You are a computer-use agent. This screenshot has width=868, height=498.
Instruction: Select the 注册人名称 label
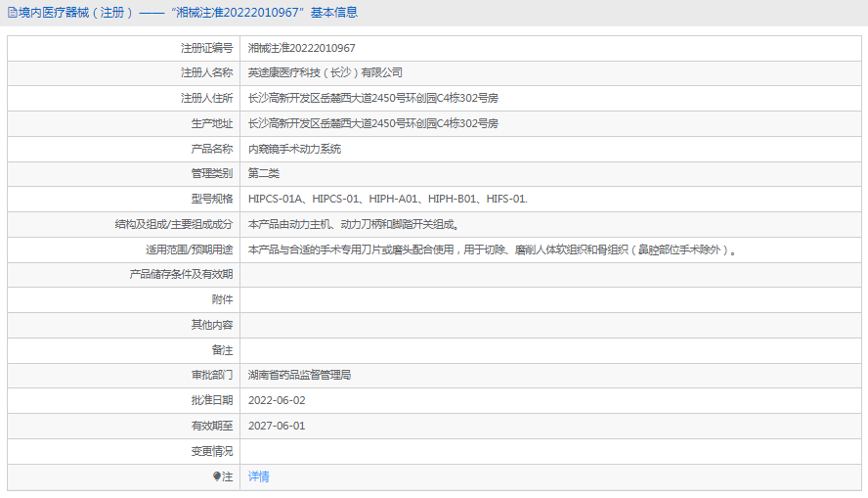207,72
